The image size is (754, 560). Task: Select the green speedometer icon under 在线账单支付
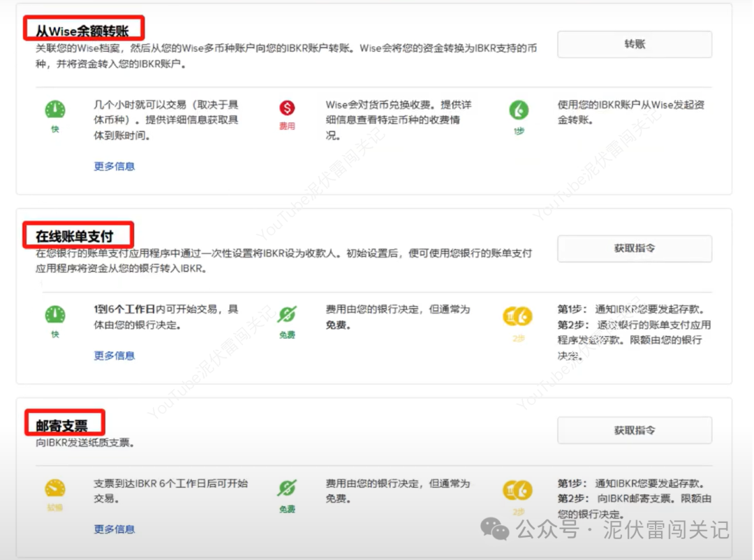pyautogui.click(x=55, y=314)
